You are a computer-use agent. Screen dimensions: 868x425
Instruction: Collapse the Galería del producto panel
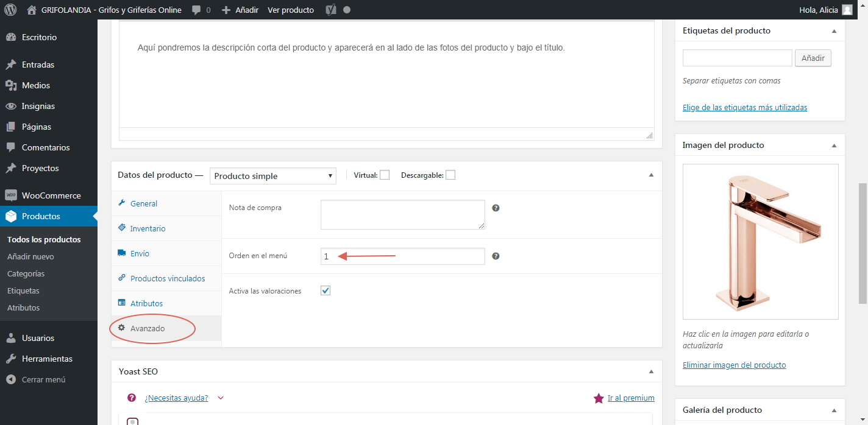pos(834,410)
